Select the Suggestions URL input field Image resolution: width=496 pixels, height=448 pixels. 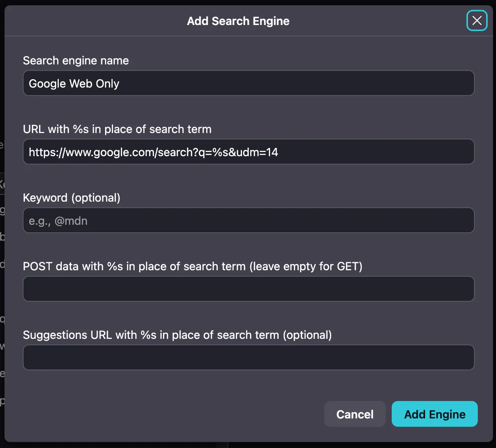point(248,357)
